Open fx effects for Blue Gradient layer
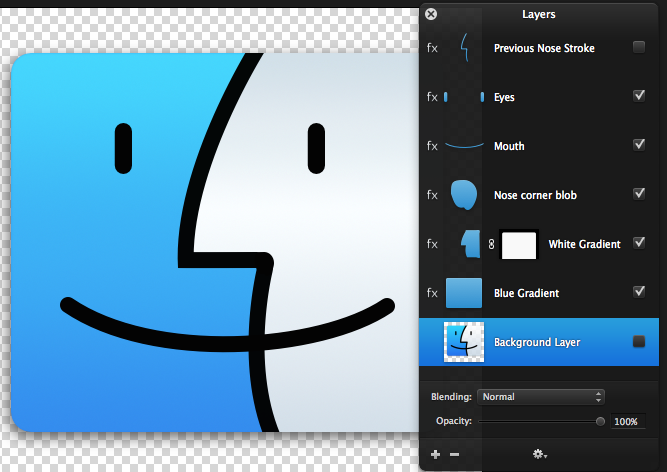The height and width of the screenshot is (472, 667). pos(432,293)
